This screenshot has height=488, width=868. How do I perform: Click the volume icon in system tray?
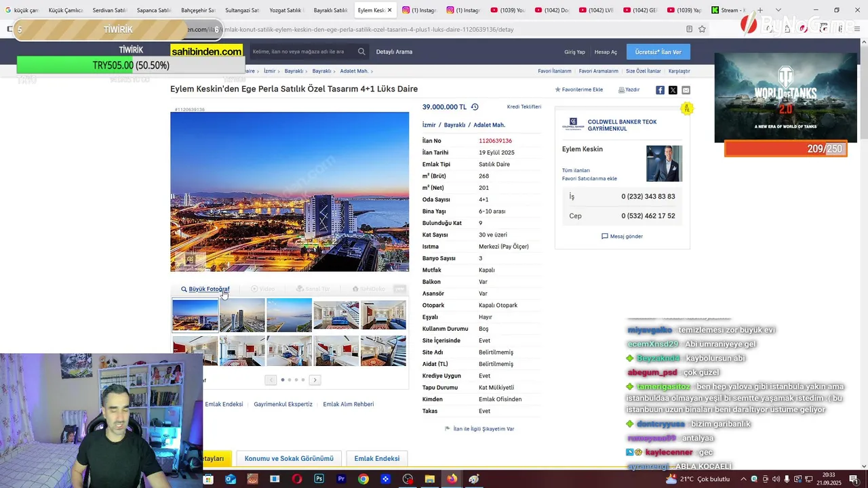776,479
